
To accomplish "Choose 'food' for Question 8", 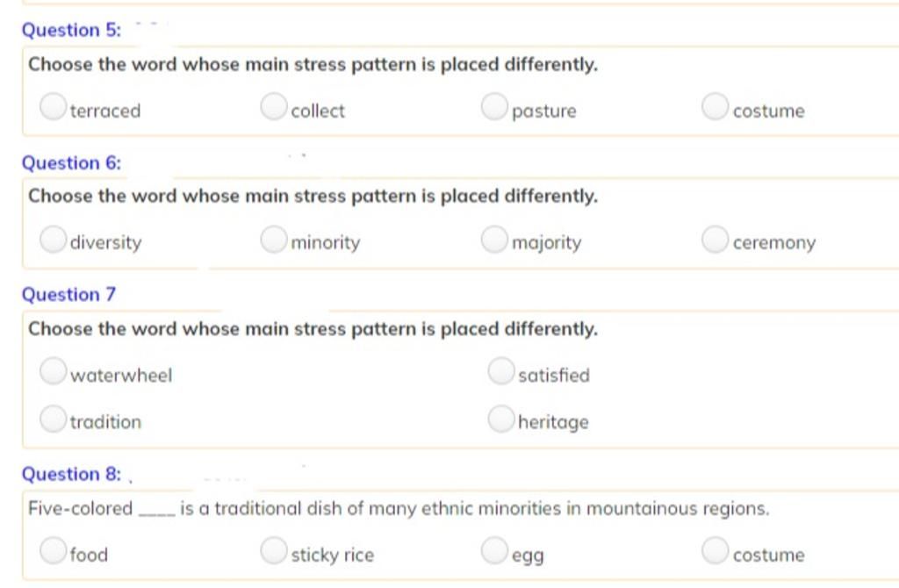I will [53, 550].
